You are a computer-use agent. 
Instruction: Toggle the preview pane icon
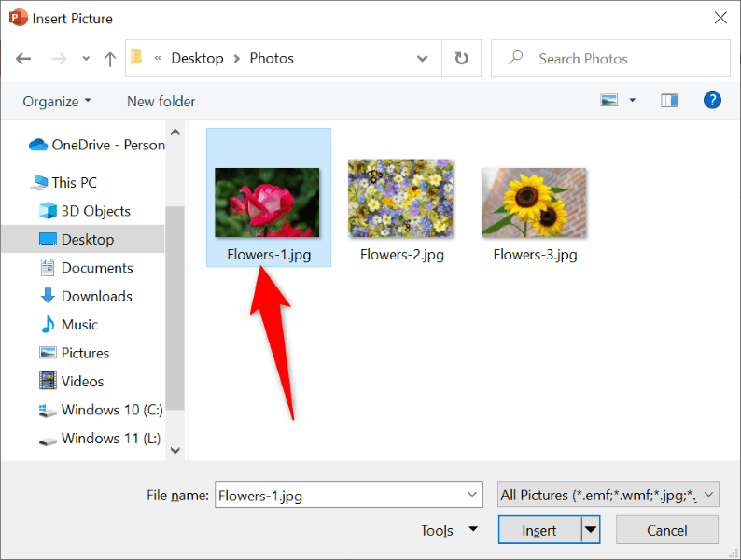[669, 101]
